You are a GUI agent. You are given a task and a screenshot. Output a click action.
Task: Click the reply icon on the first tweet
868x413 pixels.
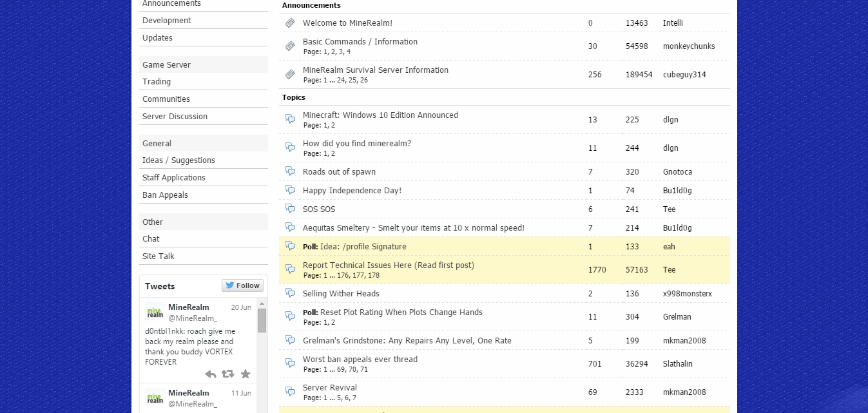coord(211,374)
